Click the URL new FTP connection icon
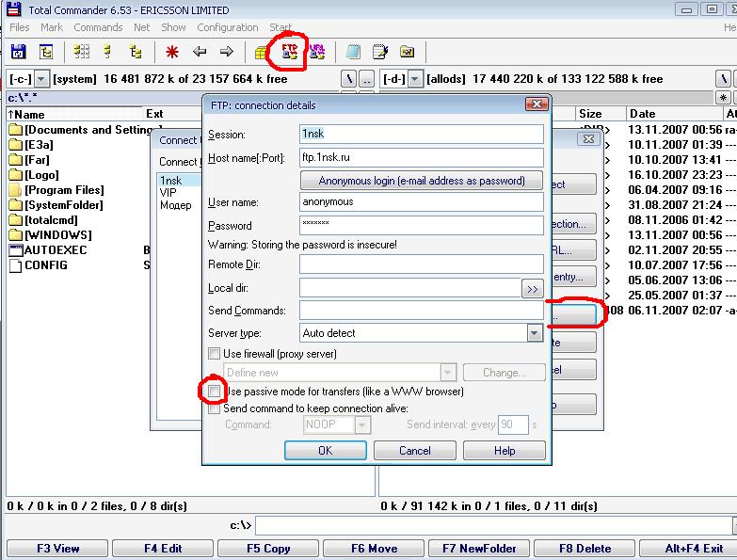This screenshot has width=737, height=560. tap(317, 52)
